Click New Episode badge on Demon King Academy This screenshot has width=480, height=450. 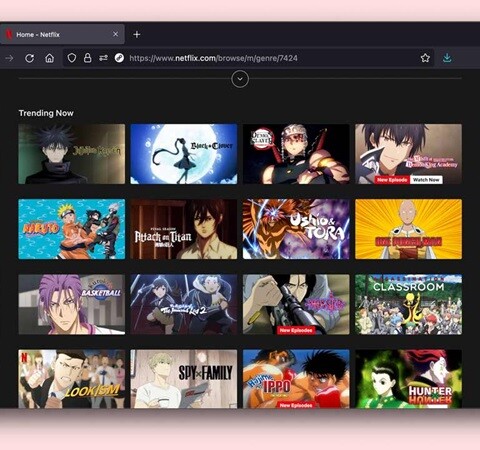[392, 180]
